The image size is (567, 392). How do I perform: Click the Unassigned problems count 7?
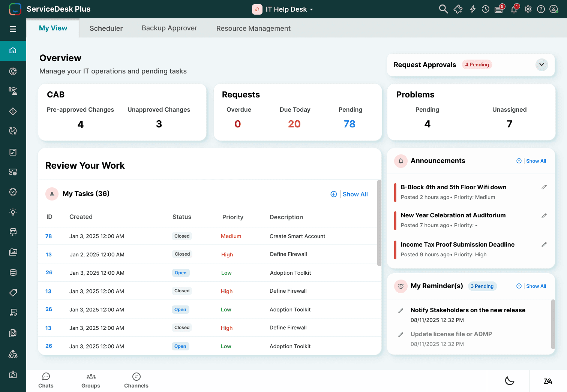(509, 124)
